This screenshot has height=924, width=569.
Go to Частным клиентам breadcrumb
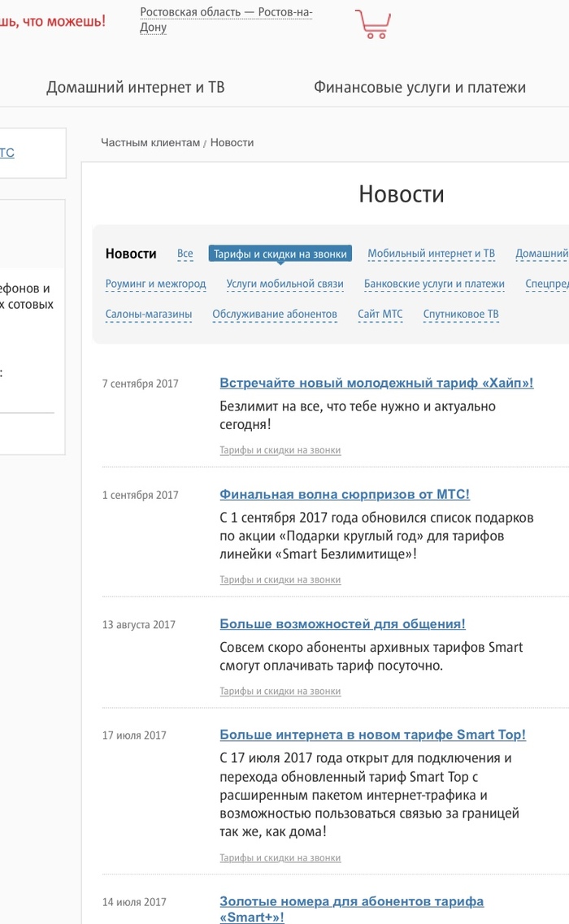(x=150, y=142)
